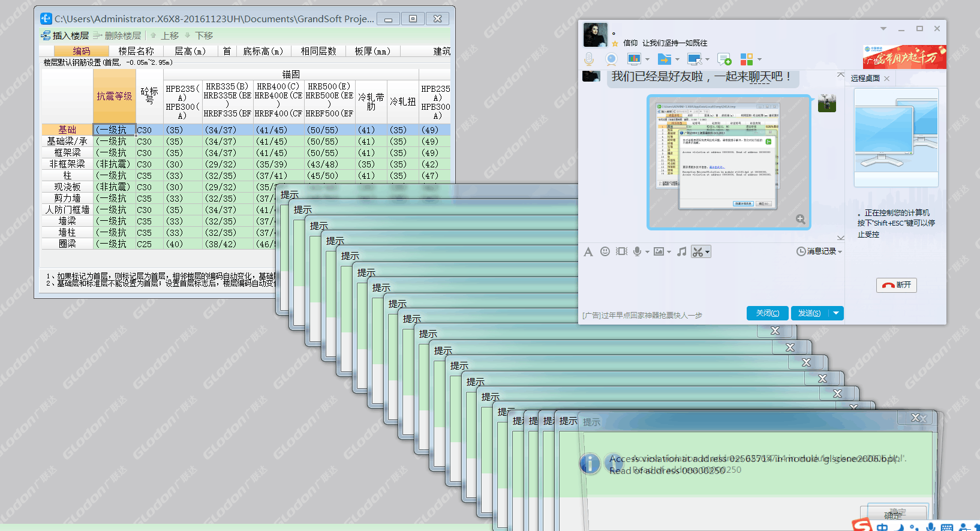This screenshot has height=531, width=980.
Task: Click the send picture icon
Action: (x=659, y=251)
